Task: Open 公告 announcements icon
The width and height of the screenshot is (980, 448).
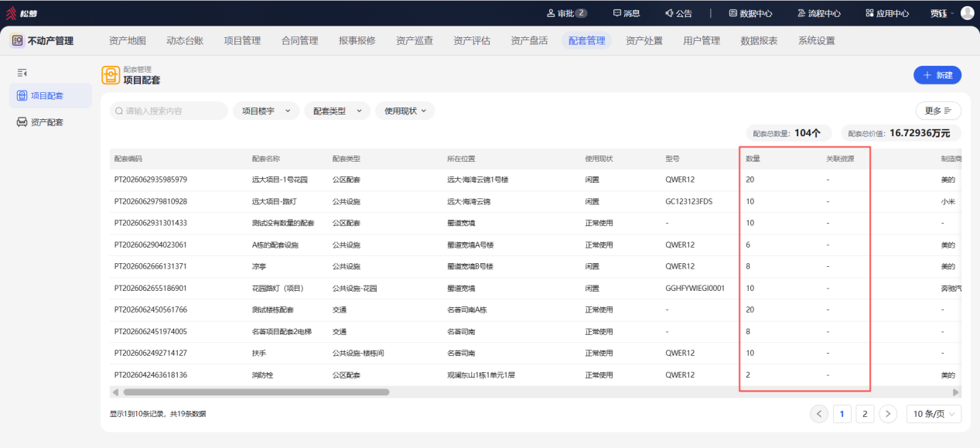Action: pos(669,13)
